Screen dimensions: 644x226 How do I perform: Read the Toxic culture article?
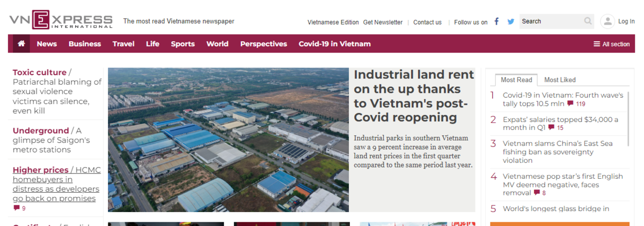pyautogui.click(x=57, y=91)
